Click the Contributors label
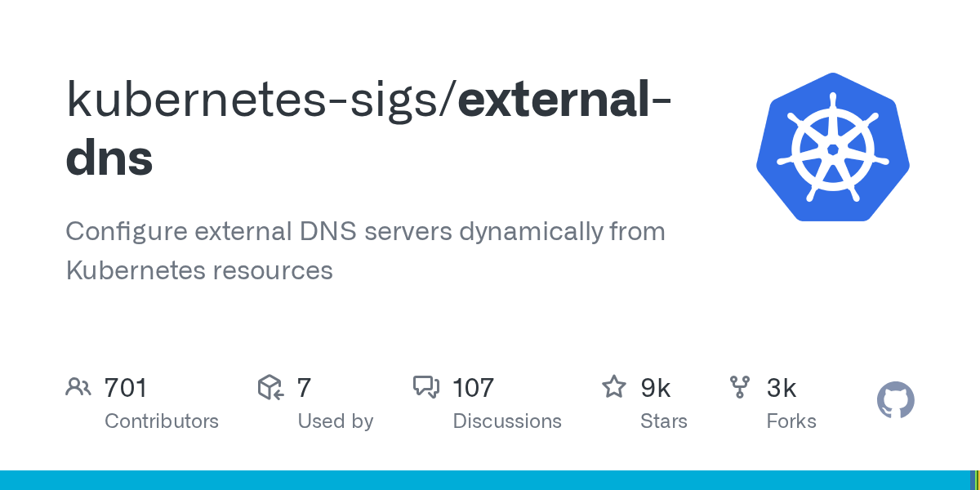 coord(162,421)
